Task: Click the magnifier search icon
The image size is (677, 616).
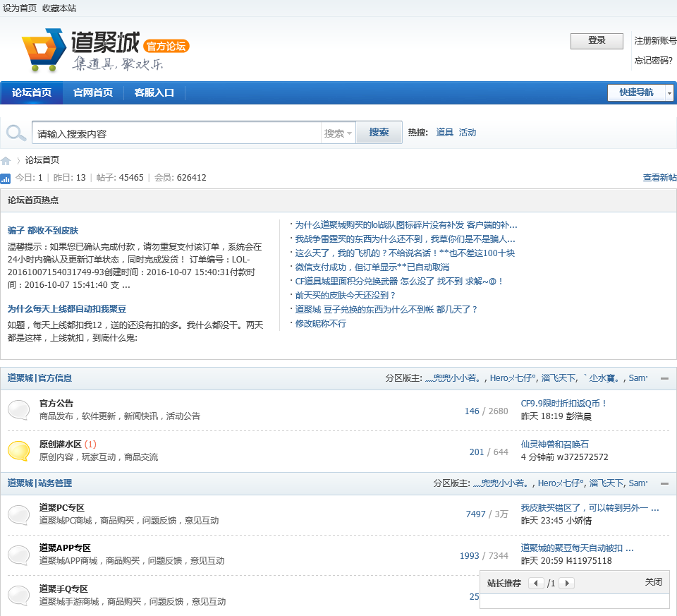Action: [x=16, y=133]
